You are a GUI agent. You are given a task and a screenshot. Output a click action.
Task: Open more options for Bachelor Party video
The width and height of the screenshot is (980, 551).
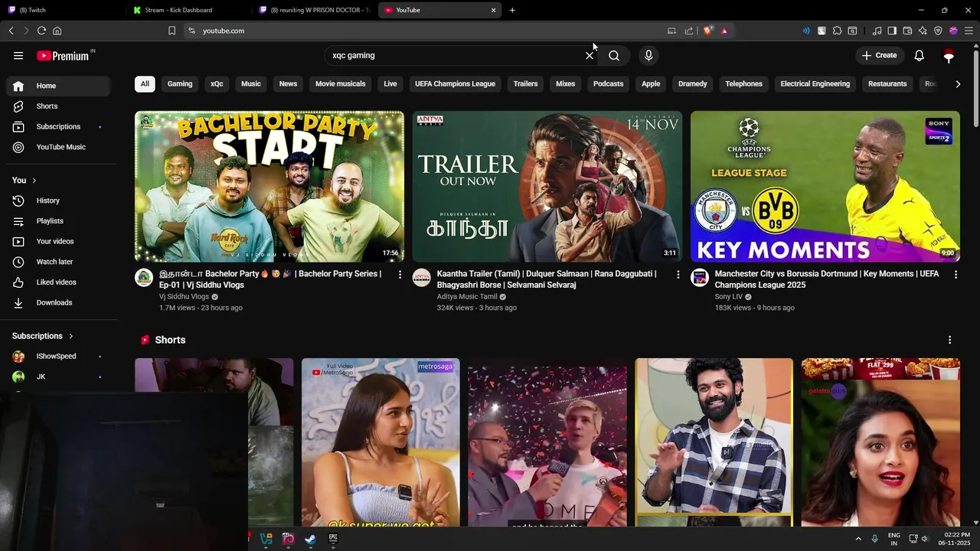400,274
